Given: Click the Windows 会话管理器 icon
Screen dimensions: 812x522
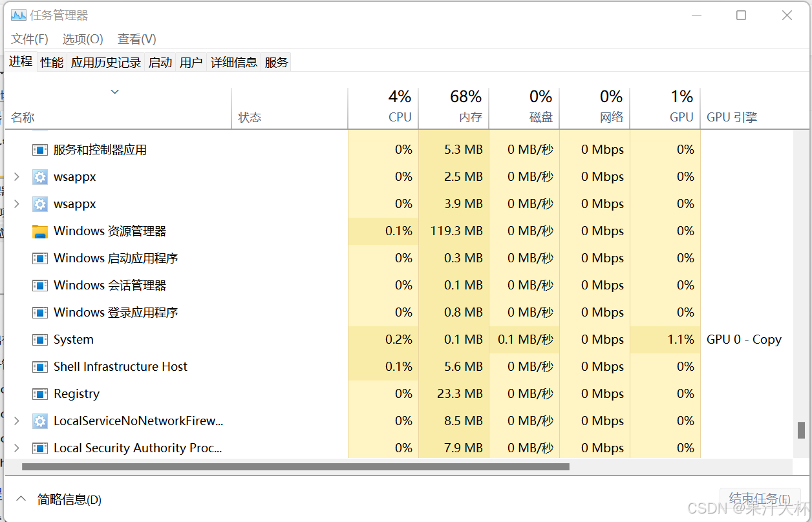Looking at the screenshot, I should pos(40,286).
